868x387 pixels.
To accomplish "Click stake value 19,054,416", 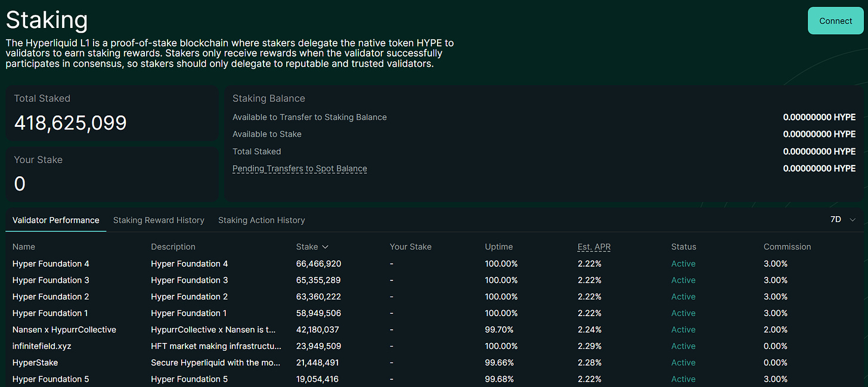I will click(318, 379).
